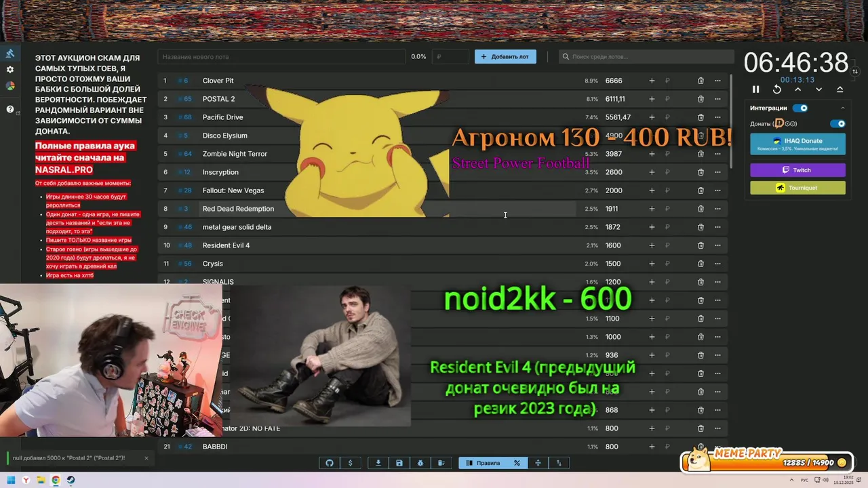Focus the Поиск среди лотов search box

click(x=646, y=57)
